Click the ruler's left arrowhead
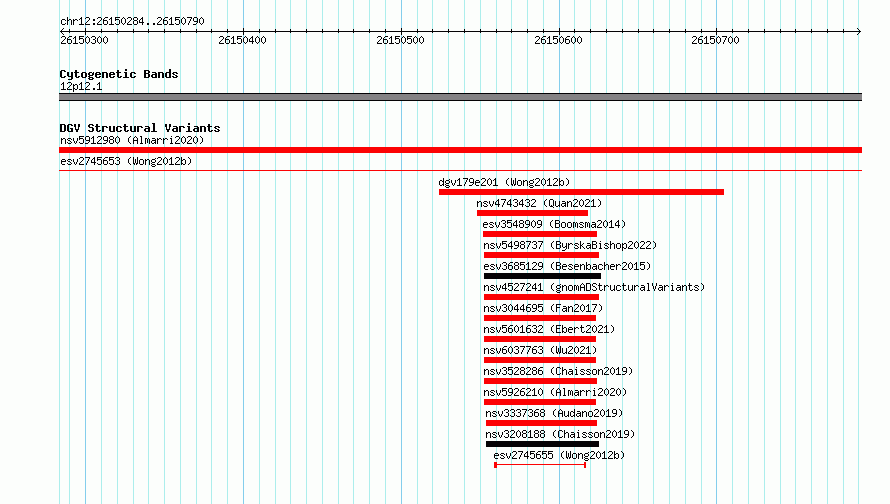The image size is (890, 504). 62,31
